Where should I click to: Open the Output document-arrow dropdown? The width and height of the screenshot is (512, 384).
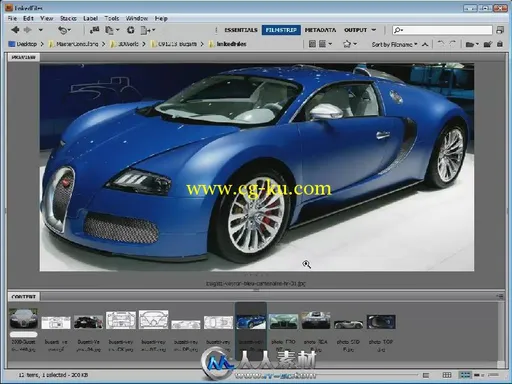point(148,30)
